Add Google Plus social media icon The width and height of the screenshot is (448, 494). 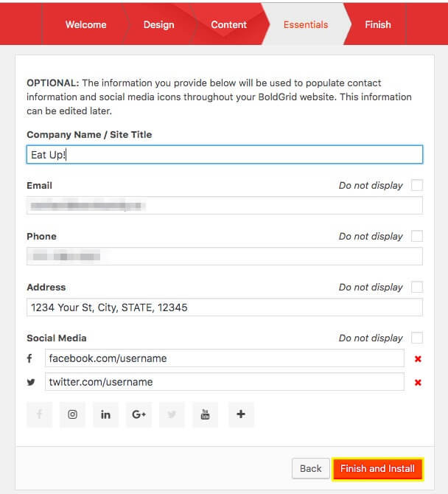pos(139,414)
